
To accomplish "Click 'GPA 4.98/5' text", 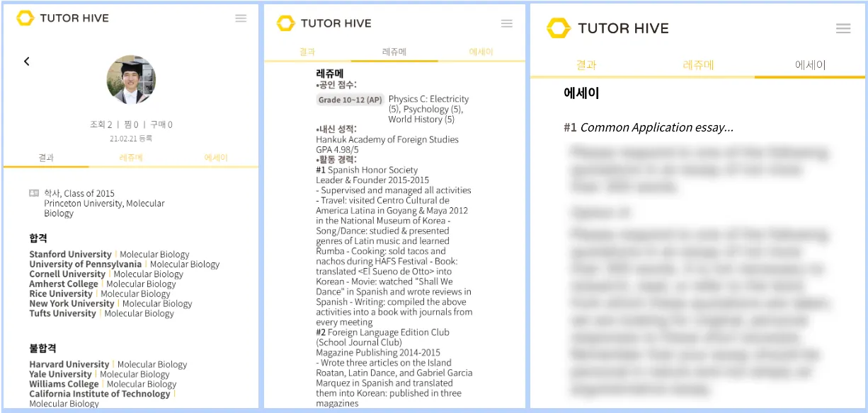I will pos(337,150).
